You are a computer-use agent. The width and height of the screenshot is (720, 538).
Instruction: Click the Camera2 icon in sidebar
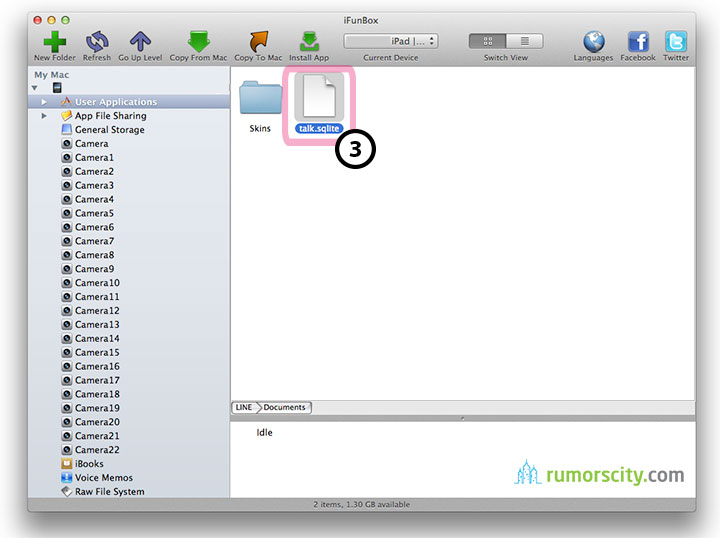point(67,171)
